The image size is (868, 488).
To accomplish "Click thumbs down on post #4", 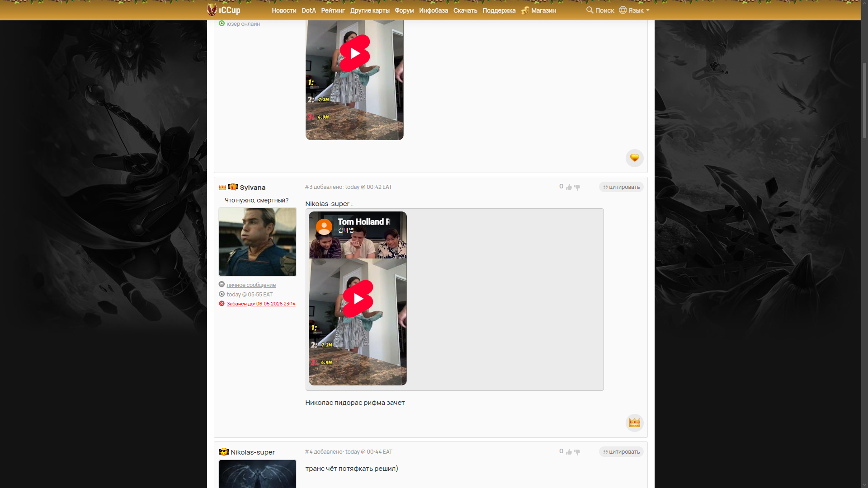I will (577, 452).
